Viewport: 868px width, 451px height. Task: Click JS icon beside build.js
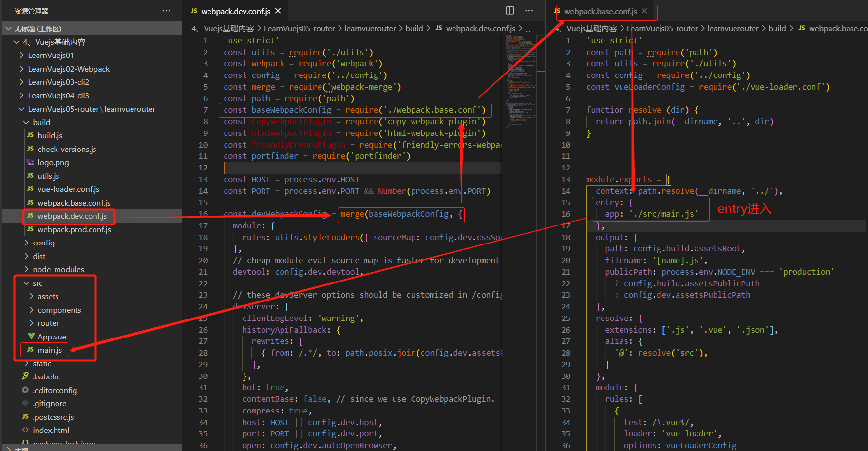click(30, 135)
